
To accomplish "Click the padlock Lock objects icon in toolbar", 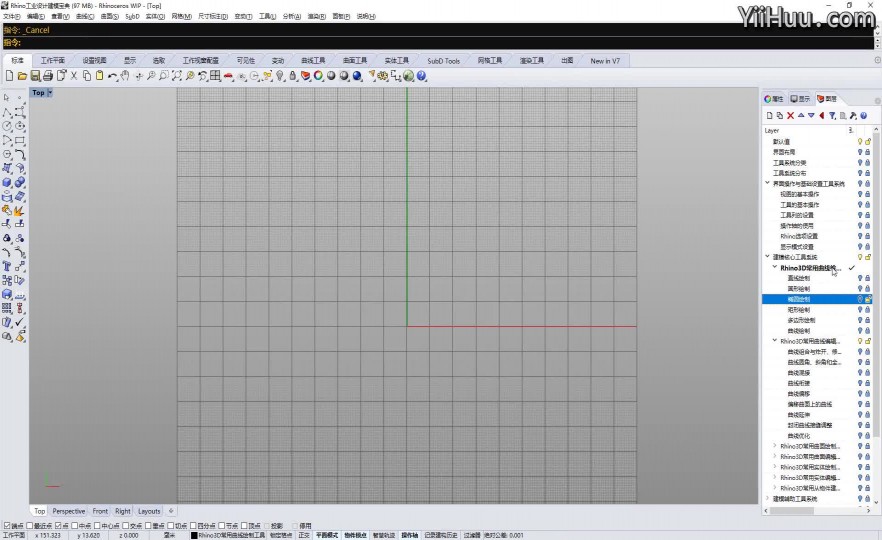I will pyautogui.click(x=292, y=76).
